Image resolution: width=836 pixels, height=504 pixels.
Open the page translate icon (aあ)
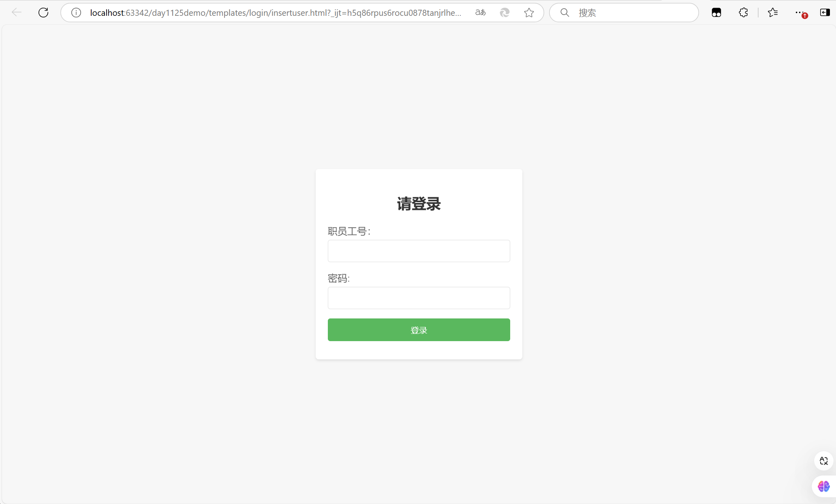(x=480, y=13)
